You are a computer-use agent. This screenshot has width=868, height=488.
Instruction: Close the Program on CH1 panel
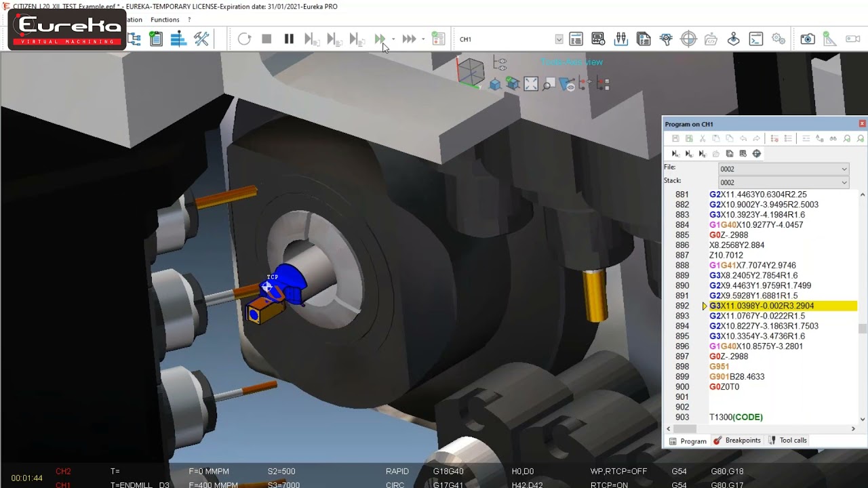click(862, 124)
